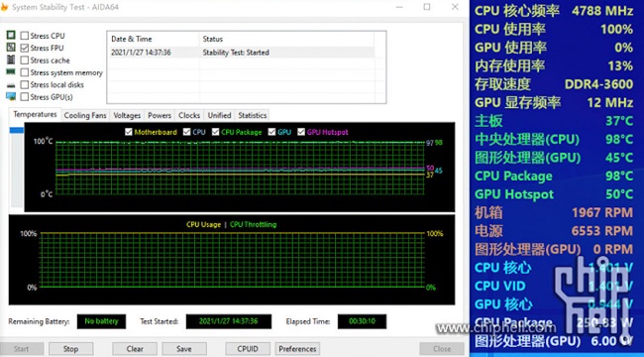Click the No battery status field
This screenshot has width=644, height=357.
(x=101, y=321)
